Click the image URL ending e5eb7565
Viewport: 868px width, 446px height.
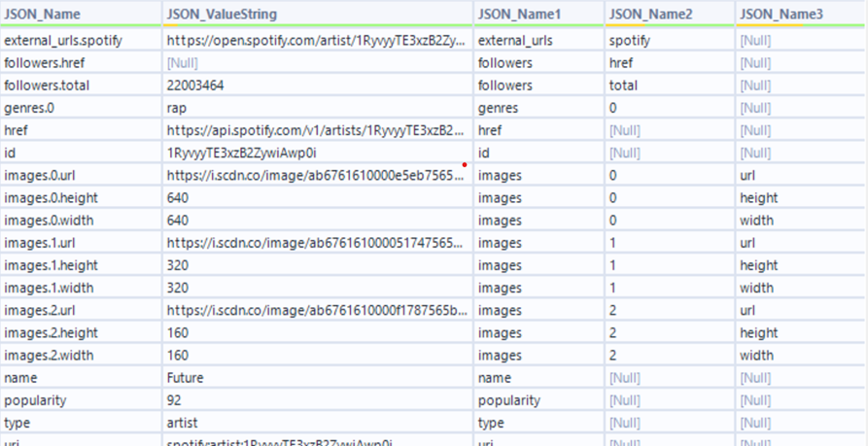[318, 176]
